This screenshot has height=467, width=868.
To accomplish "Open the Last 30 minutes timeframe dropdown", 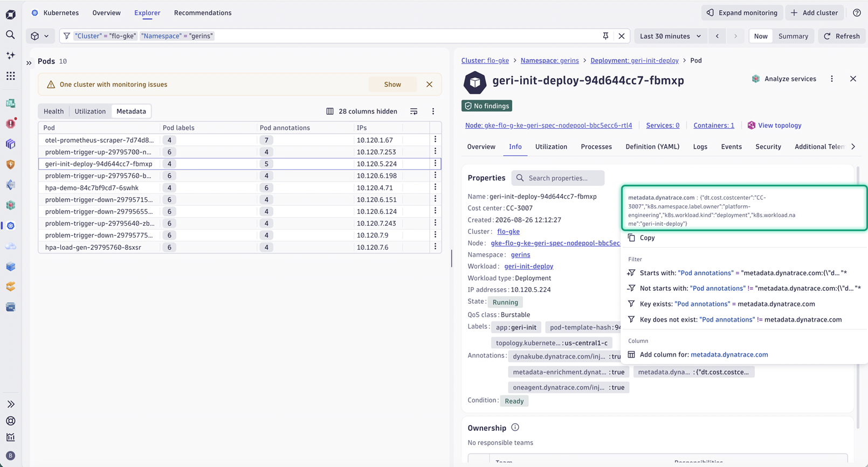I will pos(670,36).
